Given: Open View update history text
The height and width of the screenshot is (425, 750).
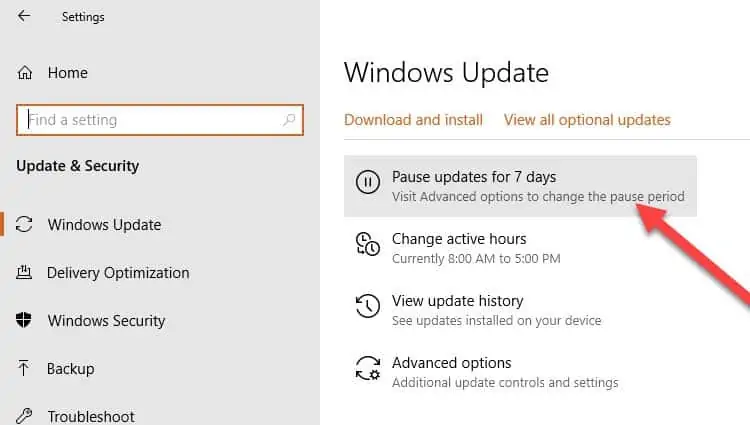Looking at the screenshot, I should pos(457,301).
